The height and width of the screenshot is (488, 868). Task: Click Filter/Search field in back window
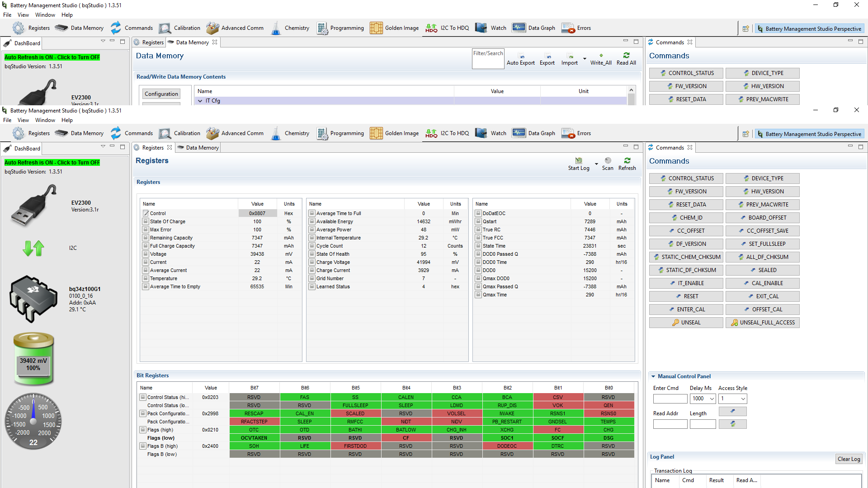[488, 59]
